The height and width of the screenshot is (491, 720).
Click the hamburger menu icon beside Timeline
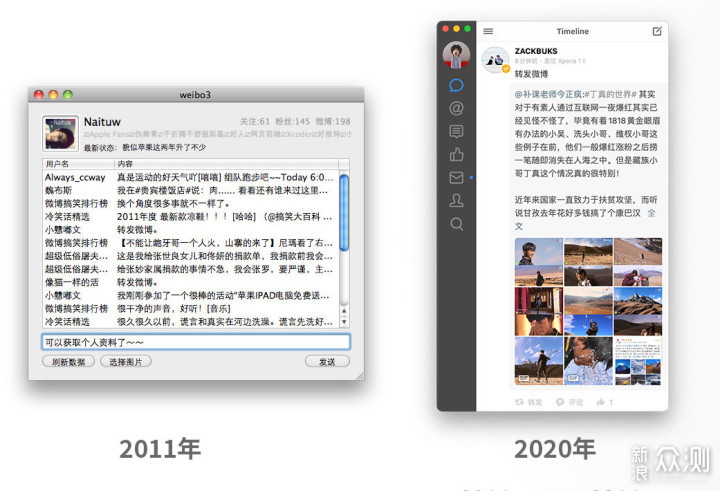(488, 31)
